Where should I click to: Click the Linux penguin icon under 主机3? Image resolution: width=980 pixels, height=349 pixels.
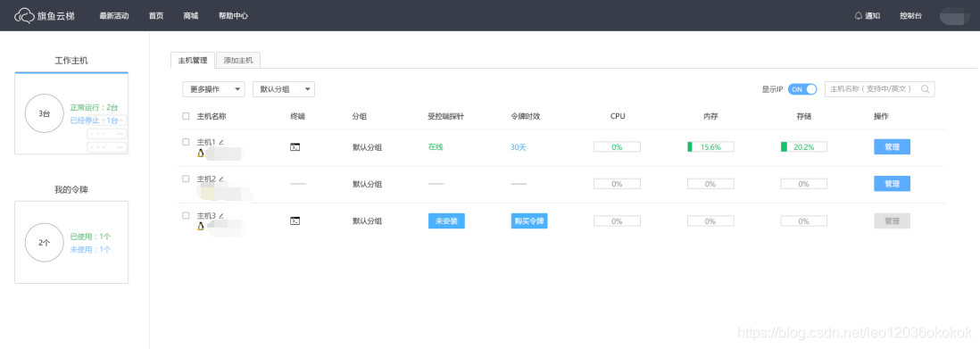201,227
